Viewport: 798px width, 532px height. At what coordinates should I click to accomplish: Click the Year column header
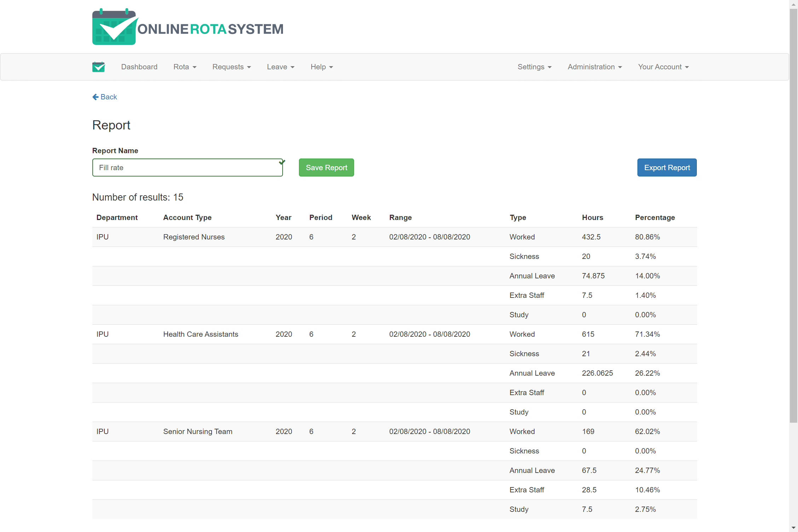point(284,218)
